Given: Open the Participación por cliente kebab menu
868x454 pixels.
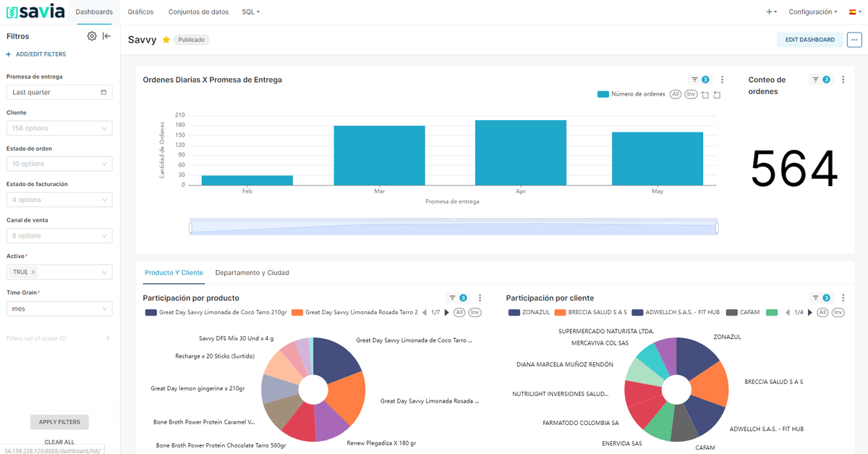Looking at the screenshot, I should 843,298.
